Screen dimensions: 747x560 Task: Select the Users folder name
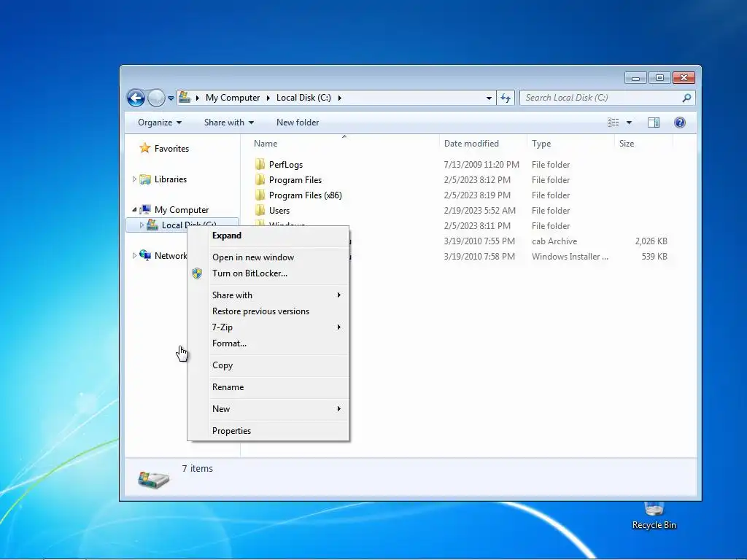[279, 210]
